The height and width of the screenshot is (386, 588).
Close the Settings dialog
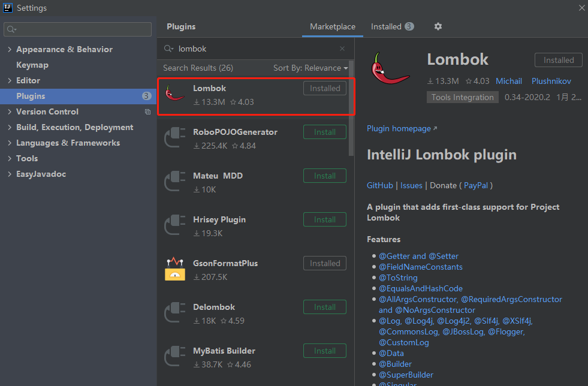(581, 8)
